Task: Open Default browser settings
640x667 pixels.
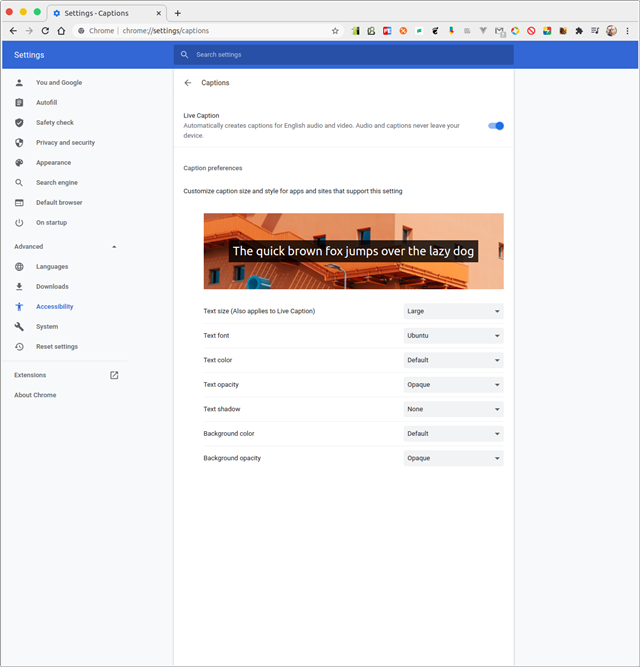Action: pos(59,202)
